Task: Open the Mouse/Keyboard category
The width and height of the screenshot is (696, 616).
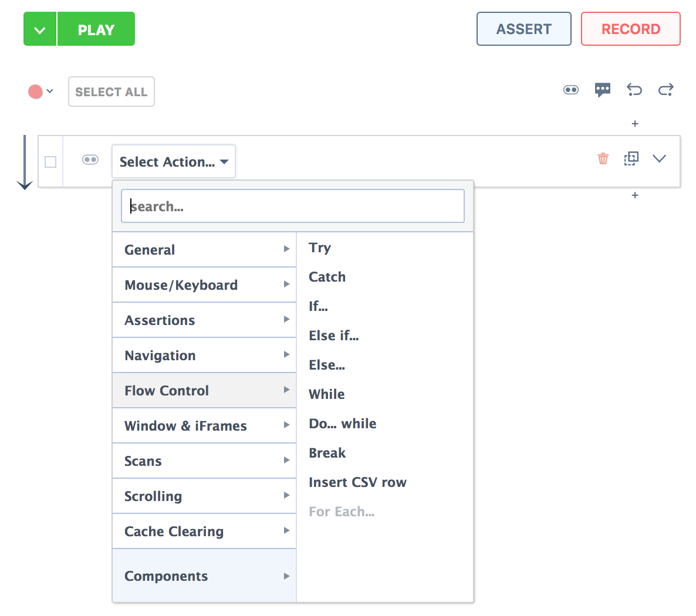Action: 204,285
